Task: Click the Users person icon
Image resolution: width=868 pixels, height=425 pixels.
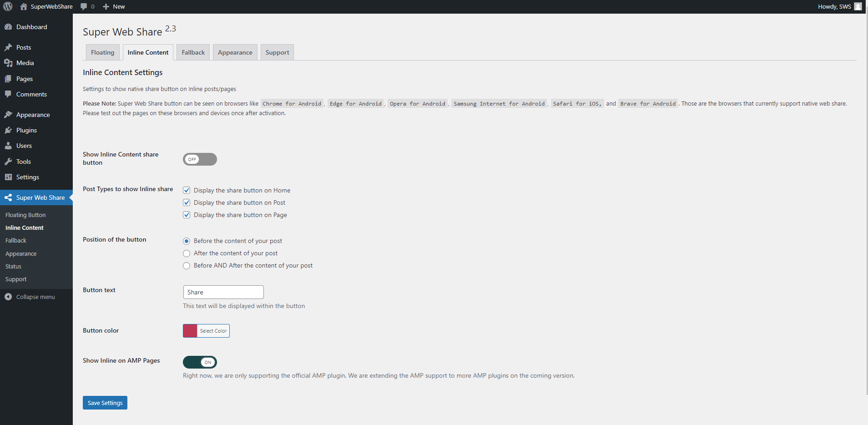Action: 8,146
